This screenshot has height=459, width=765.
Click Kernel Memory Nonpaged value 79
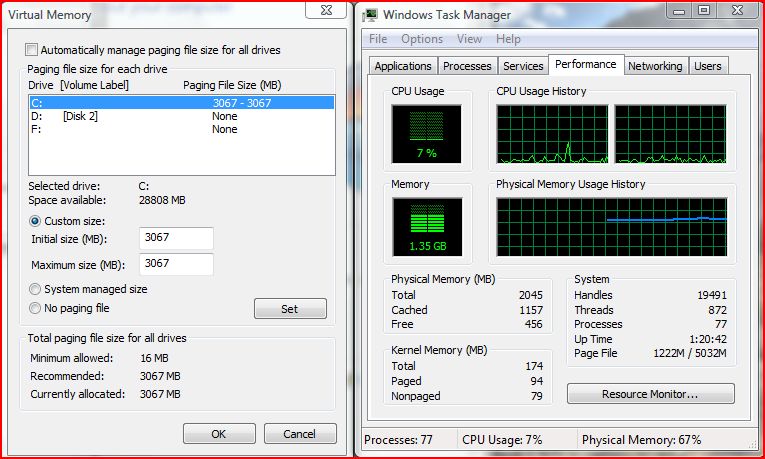[x=537, y=396]
